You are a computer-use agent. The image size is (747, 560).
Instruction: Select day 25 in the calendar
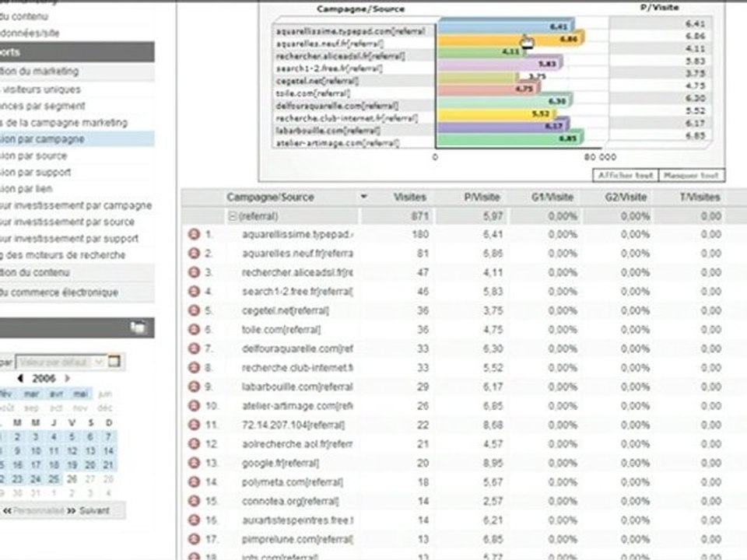coord(54,479)
